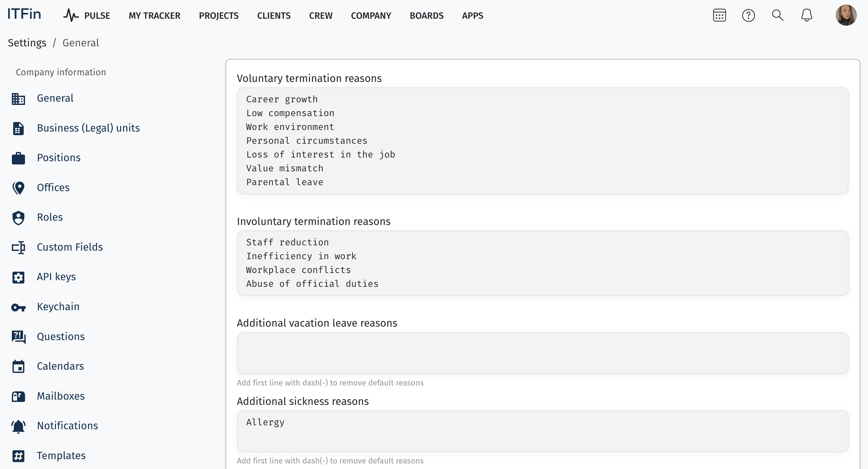Click the Pulse heartbeat icon
This screenshot has height=469, width=868.
click(71, 15)
